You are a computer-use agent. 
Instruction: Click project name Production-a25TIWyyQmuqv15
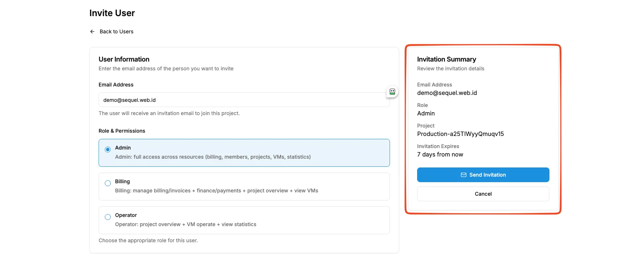tap(460, 134)
